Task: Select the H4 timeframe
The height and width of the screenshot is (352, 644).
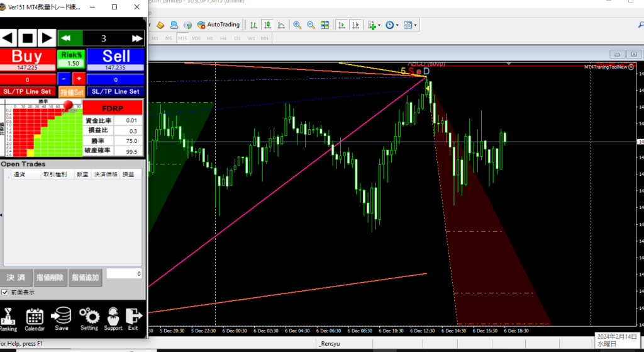Action: [x=223, y=38]
